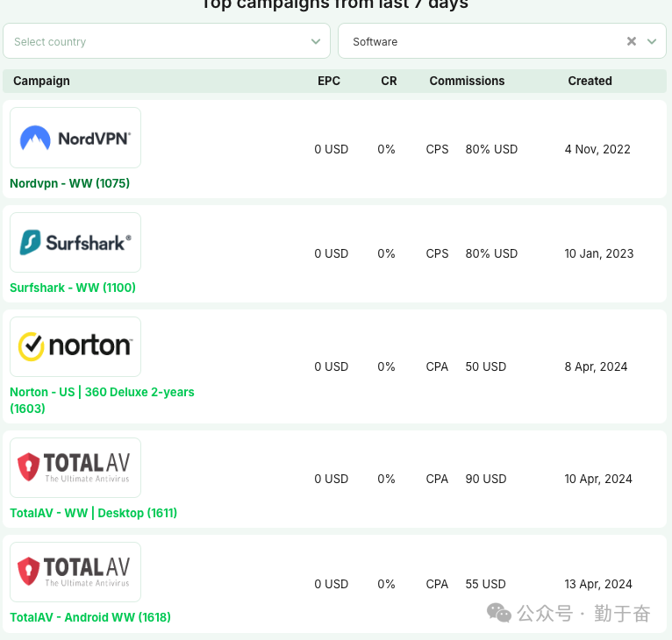672x640 pixels.
Task: Click the 50 USD commission value
Action: tap(485, 366)
